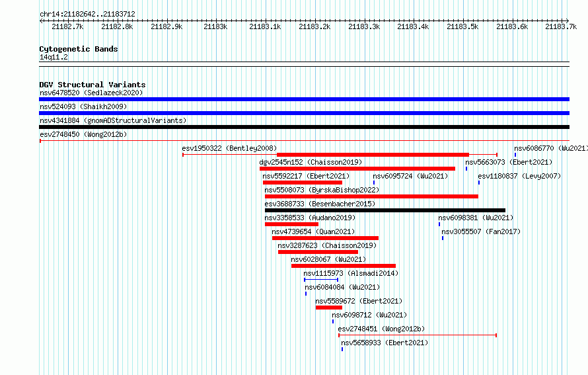Select red bar under nsv3287623
The image size is (588, 375).
318,252
